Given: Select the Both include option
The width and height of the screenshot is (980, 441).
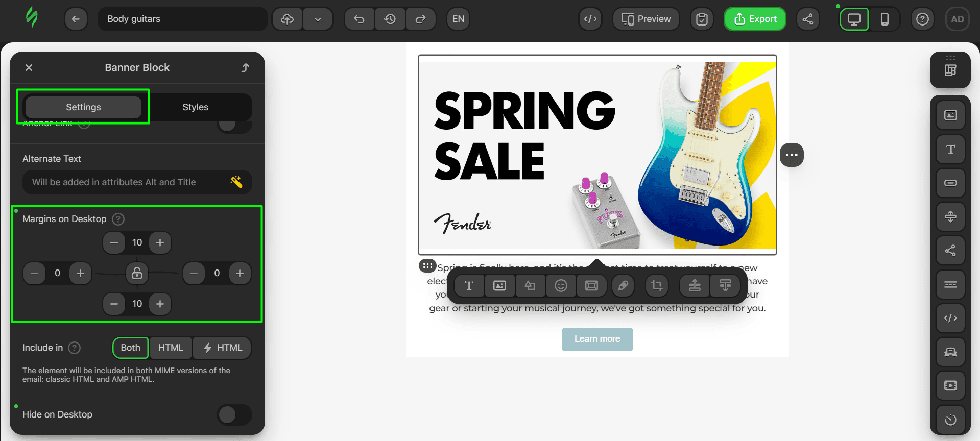Looking at the screenshot, I should pyautogui.click(x=130, y=348).
